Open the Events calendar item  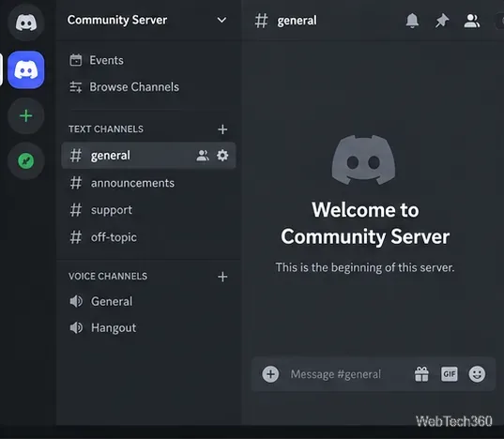coord(97,60)
